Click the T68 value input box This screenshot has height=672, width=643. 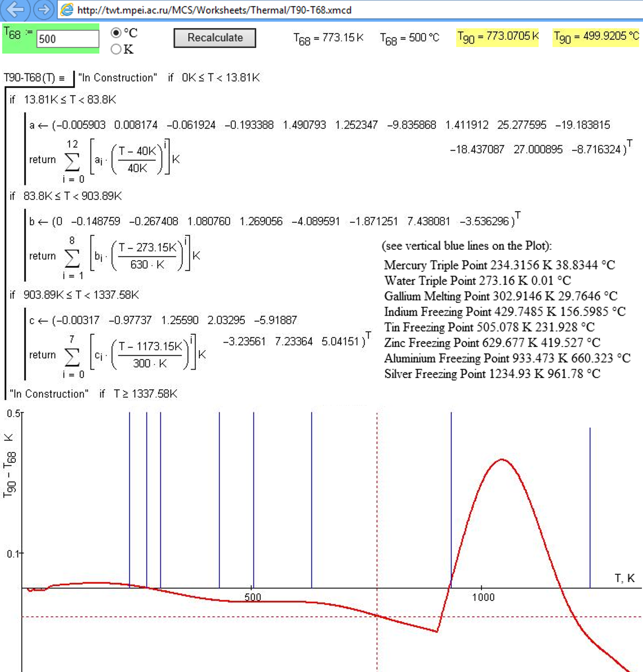click(68, 38)
